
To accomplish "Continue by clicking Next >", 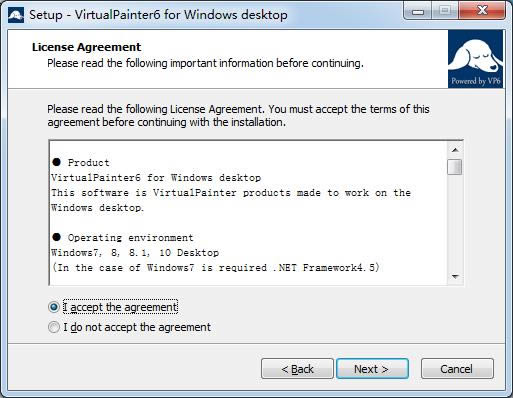I will tap(372, 369).
